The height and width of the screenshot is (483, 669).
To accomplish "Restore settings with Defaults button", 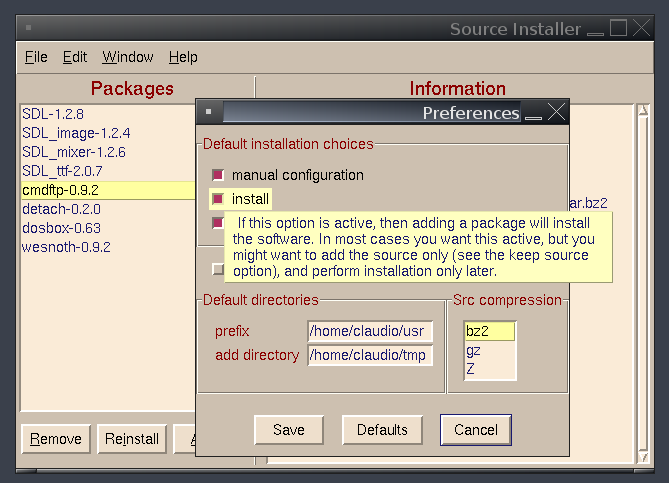I will tap(382, 430).
